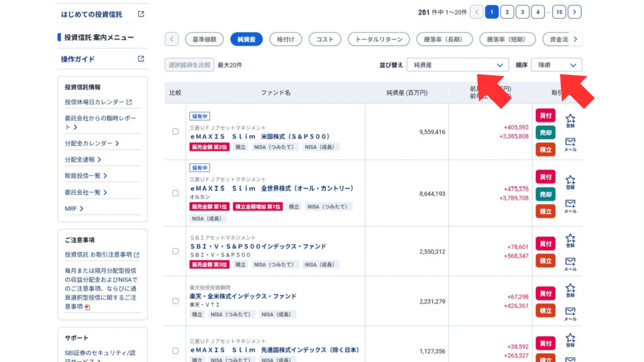
Task: Click the next-page arrow in pagination
Action: coord(574,11)
